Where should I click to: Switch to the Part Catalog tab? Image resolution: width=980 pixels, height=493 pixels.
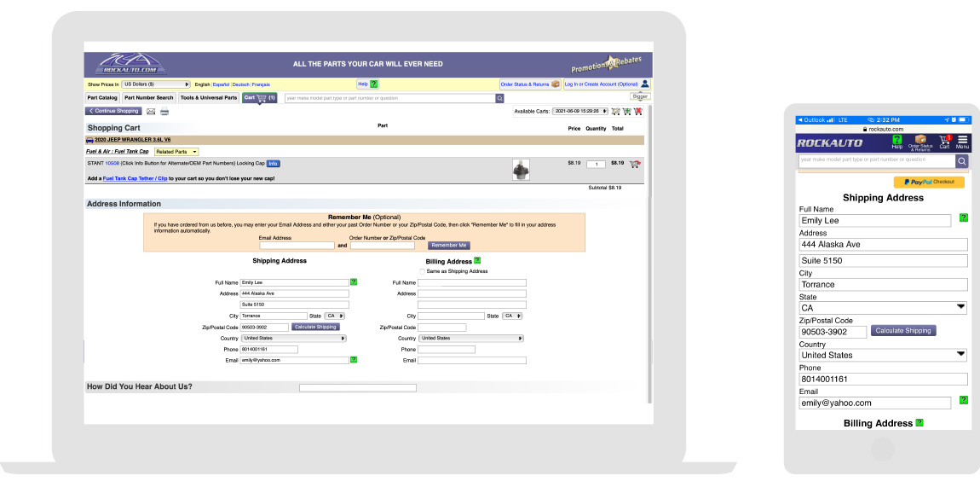pos(102,97)
